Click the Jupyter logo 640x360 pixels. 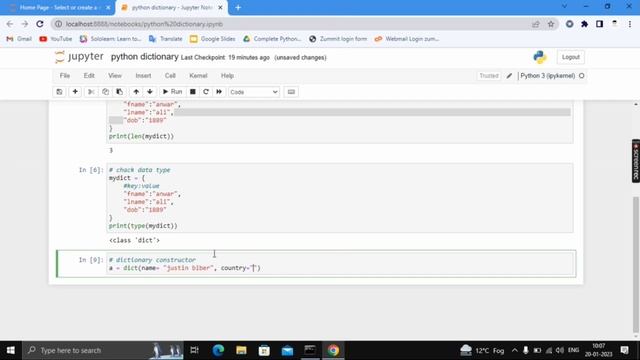click(79, 57)
